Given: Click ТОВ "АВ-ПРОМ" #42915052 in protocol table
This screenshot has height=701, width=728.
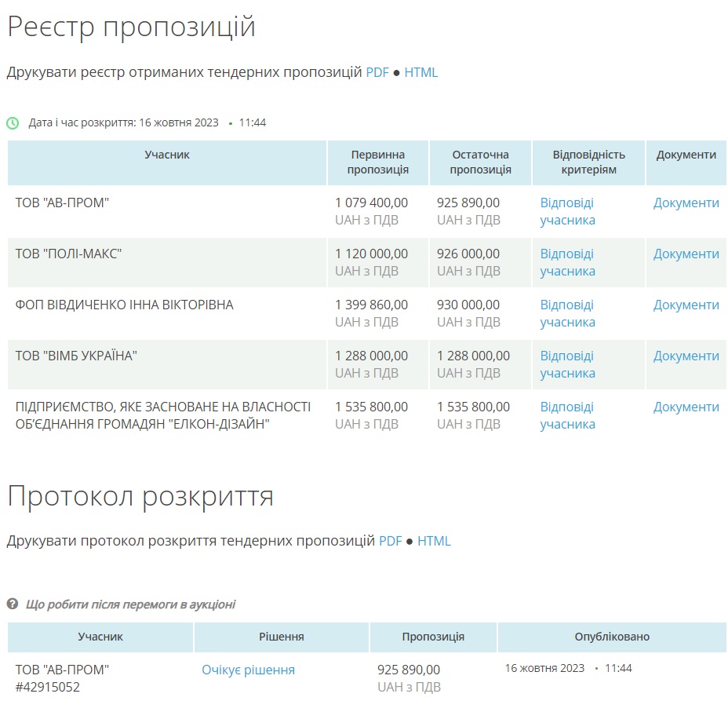Looking at the screenshot, I should (62, 678).
